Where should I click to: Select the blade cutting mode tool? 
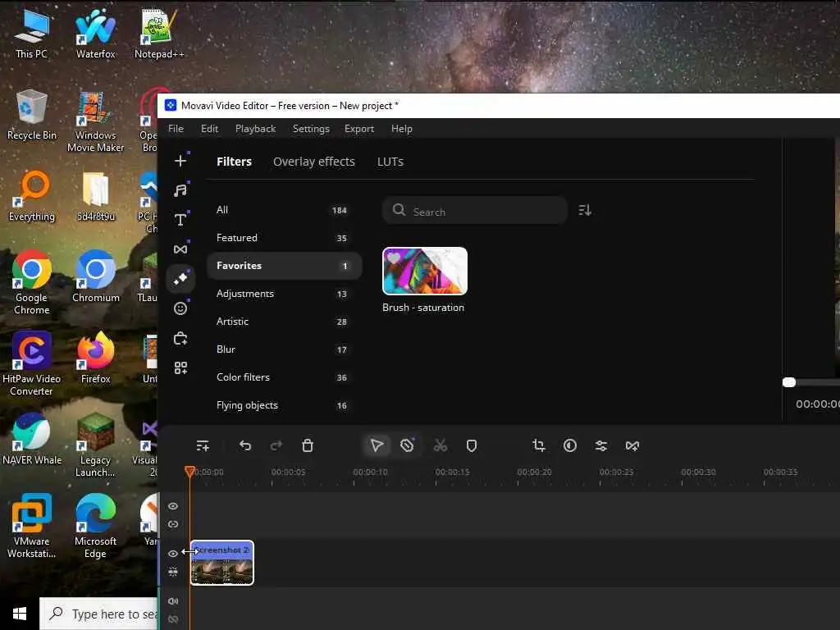tap(407, 445)
